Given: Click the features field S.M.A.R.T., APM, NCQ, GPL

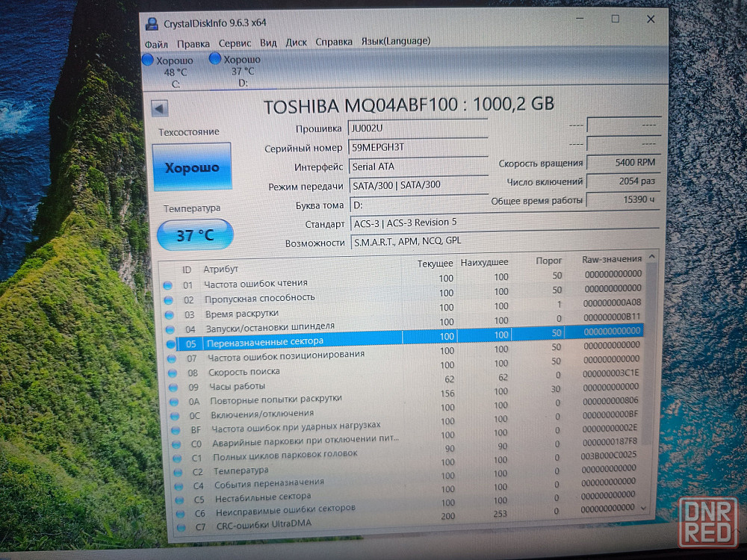Looking at the screenshot, I should (505, 240).
